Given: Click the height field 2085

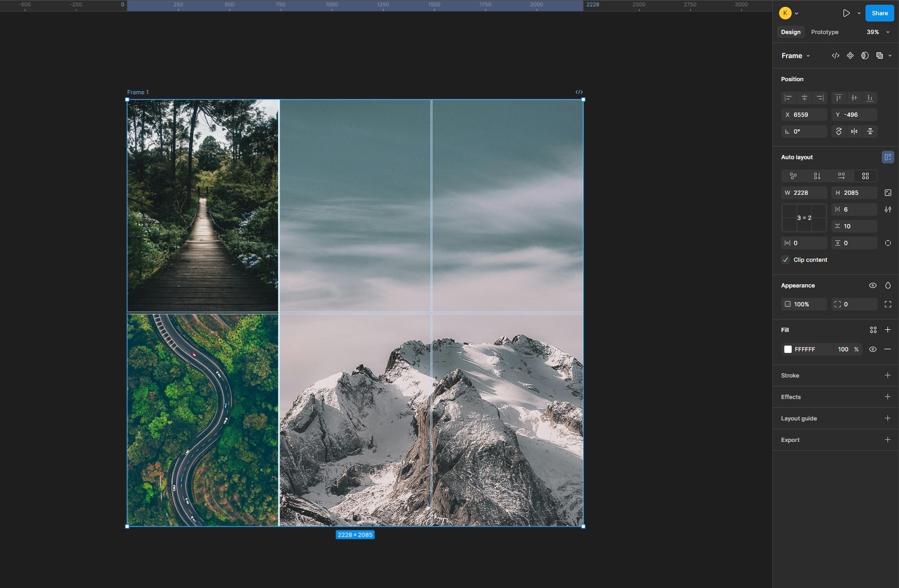Looking at the screenshot, I should pos(854,193).
